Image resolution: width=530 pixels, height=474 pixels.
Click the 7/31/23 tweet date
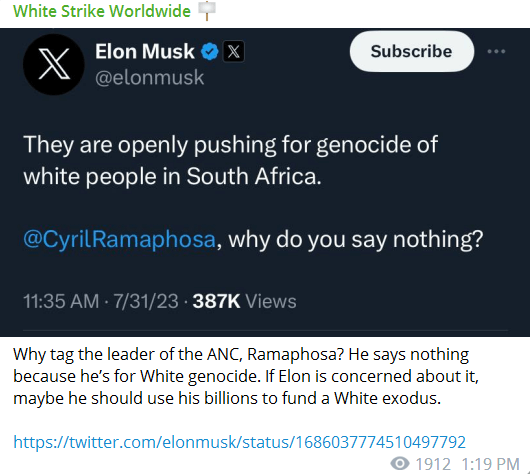tap(146, 301)
